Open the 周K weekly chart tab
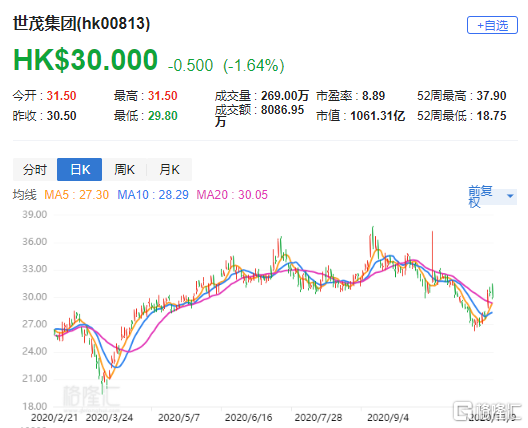Screen dimensions: 528x428 click(x=125, y=169)
